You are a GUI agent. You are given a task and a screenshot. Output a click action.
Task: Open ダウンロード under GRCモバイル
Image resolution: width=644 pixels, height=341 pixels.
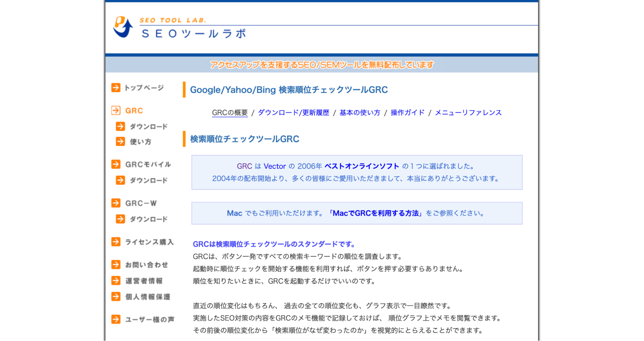149,180
